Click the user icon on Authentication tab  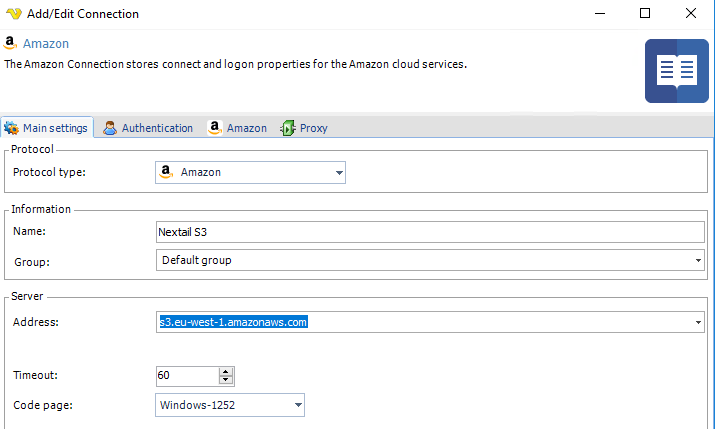tap(110, 128)
